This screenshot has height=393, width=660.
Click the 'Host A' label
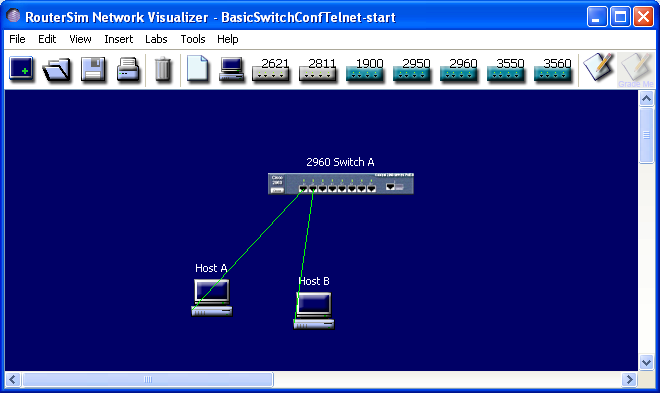[x=211, y=268]
